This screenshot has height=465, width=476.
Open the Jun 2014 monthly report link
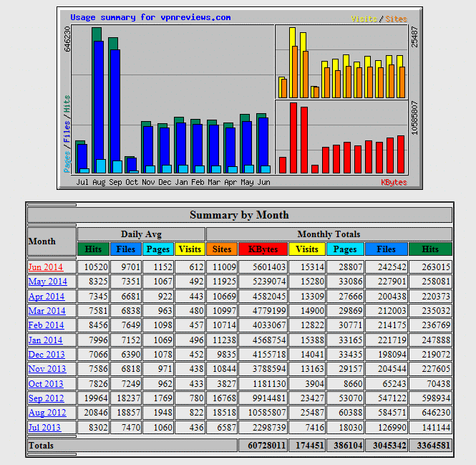pyautogui.click(x=46, y=267)
